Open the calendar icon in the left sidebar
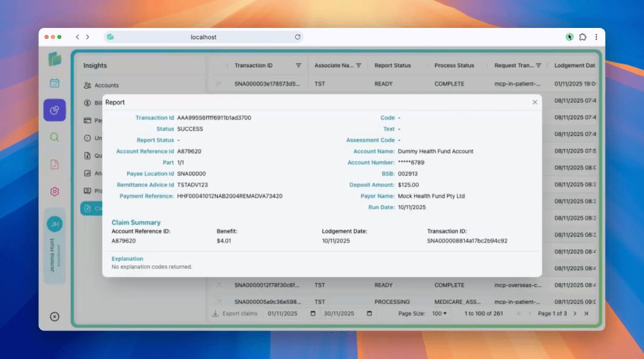This screenshot has width=644, height=359. coord(55,82)
